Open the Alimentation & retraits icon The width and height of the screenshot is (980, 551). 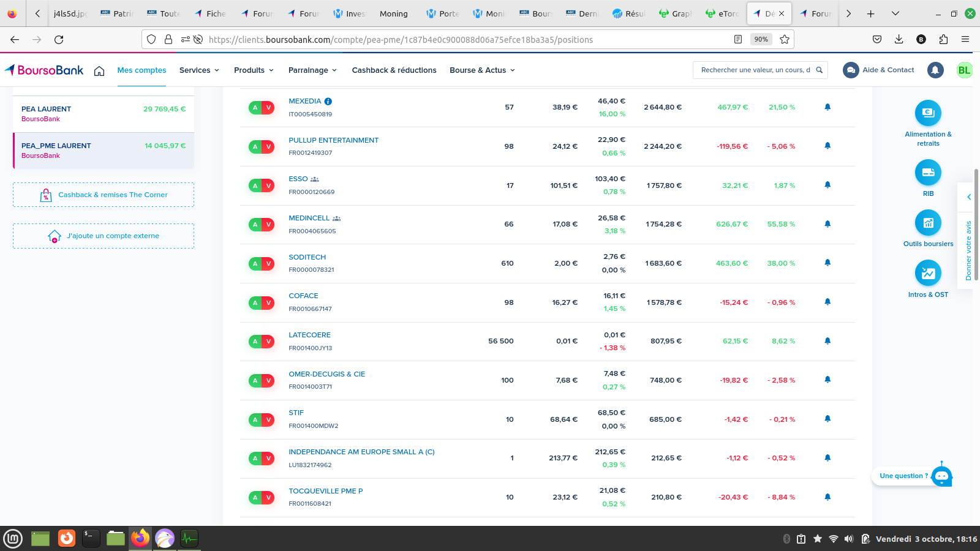[928, 113]
